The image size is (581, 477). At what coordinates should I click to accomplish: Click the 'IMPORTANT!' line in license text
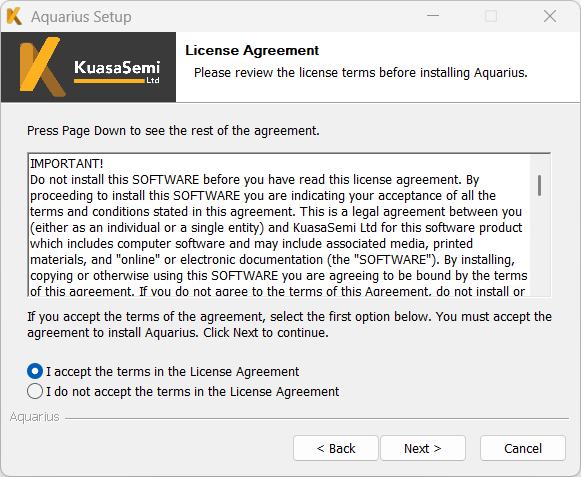tap(67, 164)
